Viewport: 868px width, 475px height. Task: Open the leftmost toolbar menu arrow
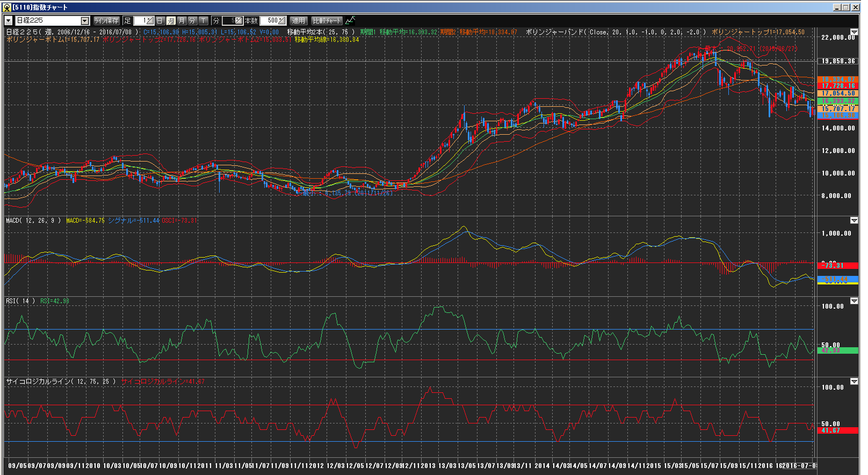pos(9,21)
